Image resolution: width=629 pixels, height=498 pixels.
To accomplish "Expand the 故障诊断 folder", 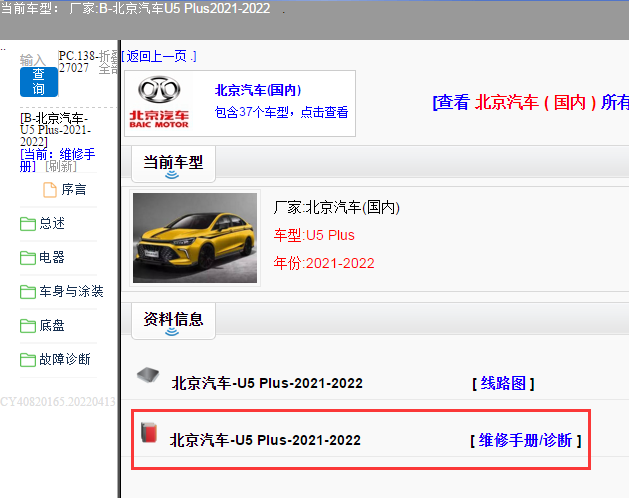I will [x=65, y=359].
